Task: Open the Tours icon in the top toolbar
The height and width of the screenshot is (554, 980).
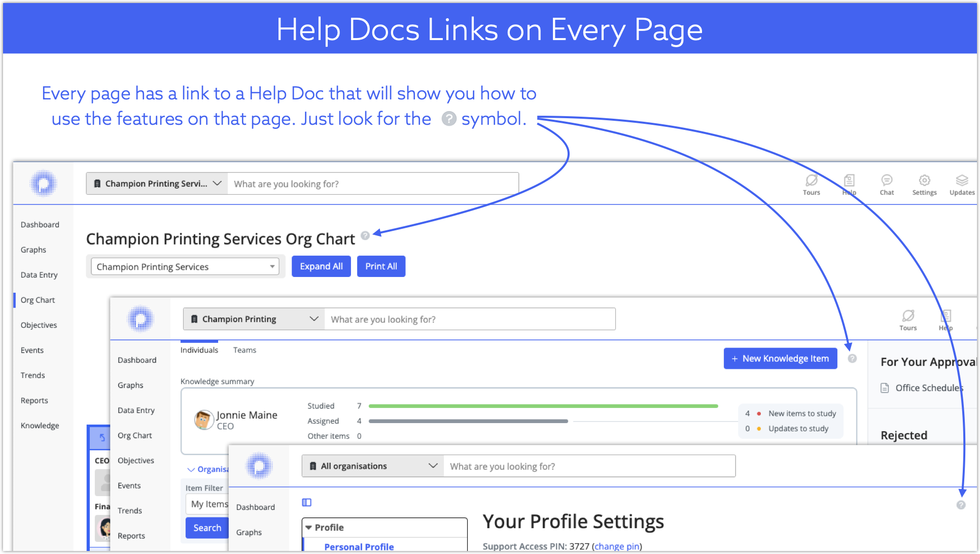Action: coord(811,184)
